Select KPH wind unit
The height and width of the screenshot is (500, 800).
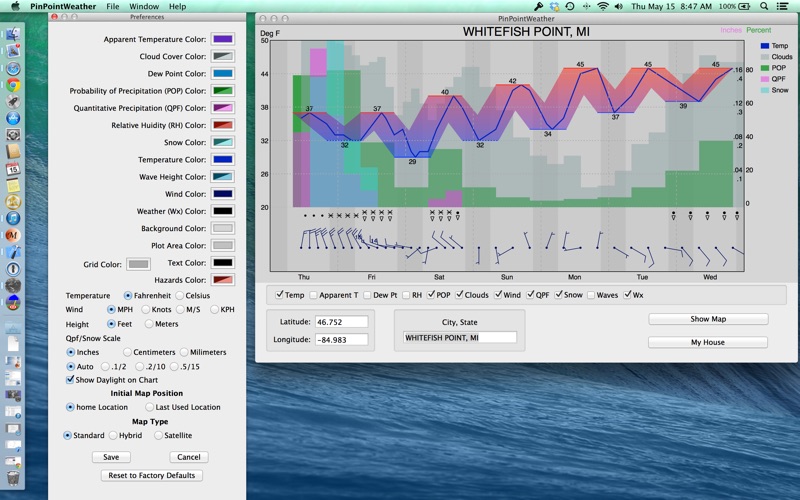pyautogui.click(x=214, y=309)
